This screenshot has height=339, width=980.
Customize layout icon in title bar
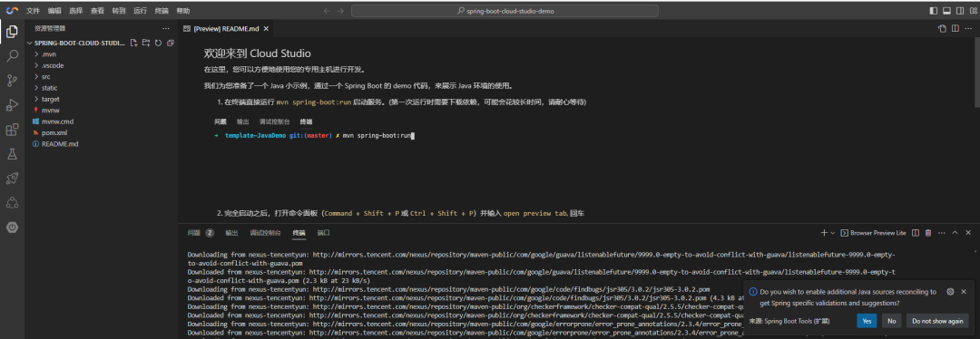(972, 11)
